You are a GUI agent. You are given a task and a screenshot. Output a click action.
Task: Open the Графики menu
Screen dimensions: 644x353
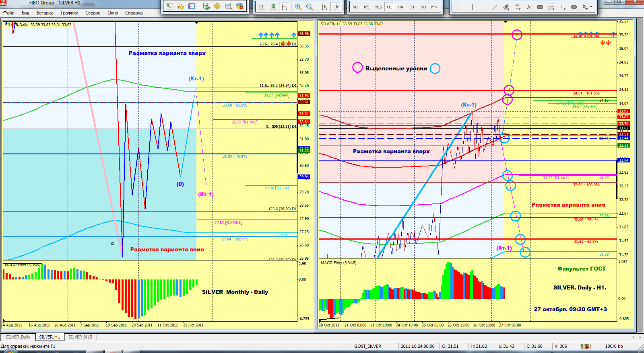pos(69,13)
